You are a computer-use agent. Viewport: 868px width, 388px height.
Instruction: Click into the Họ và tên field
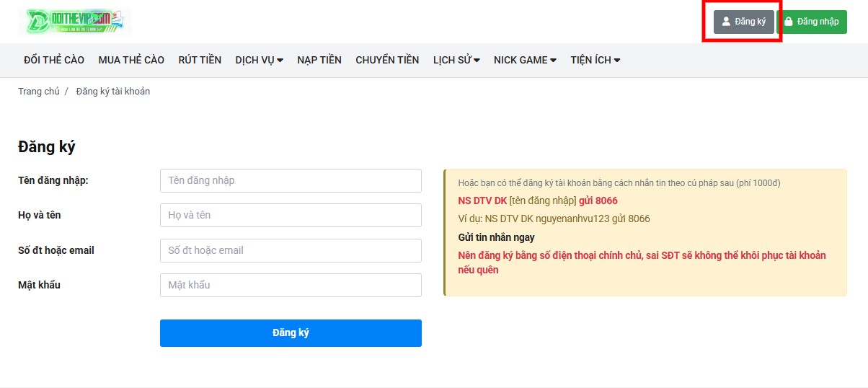pos(291,215)
